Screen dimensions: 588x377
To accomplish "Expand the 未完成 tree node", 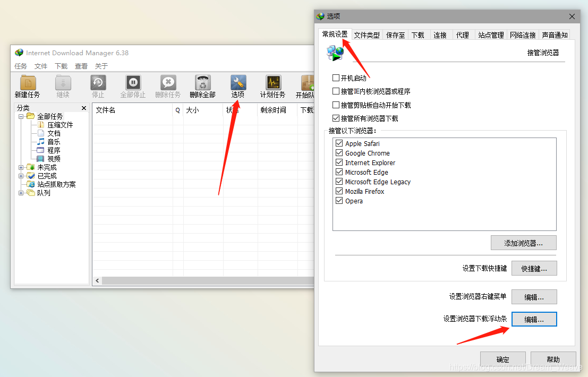I will [21, 167].
